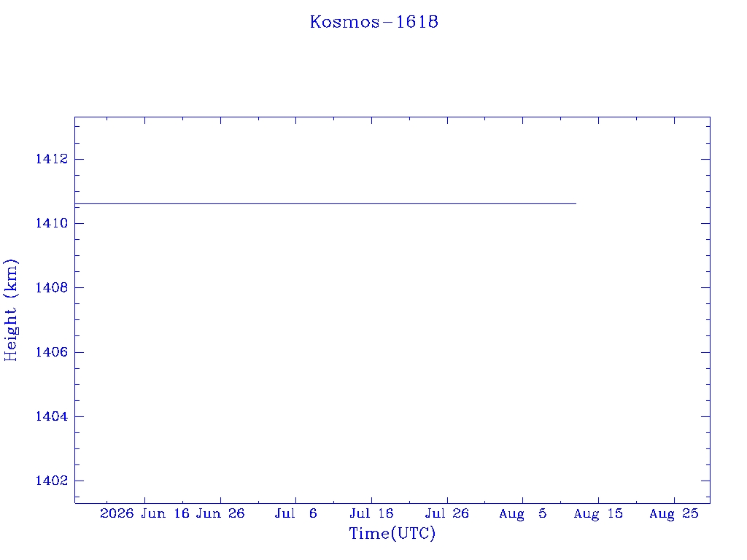747x560 pixels.
Task: Click the 2026 Jun 16 date label
Action: click(x=145, y=514)
